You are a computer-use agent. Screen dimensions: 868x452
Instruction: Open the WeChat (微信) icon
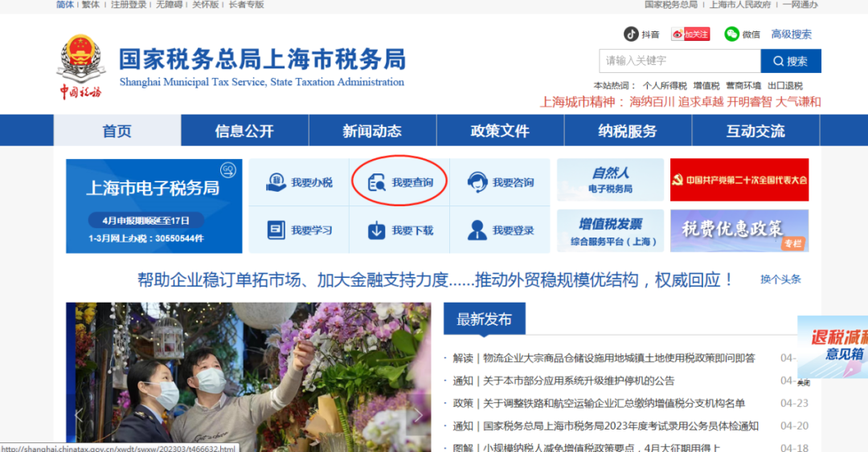tap(732, 35)
